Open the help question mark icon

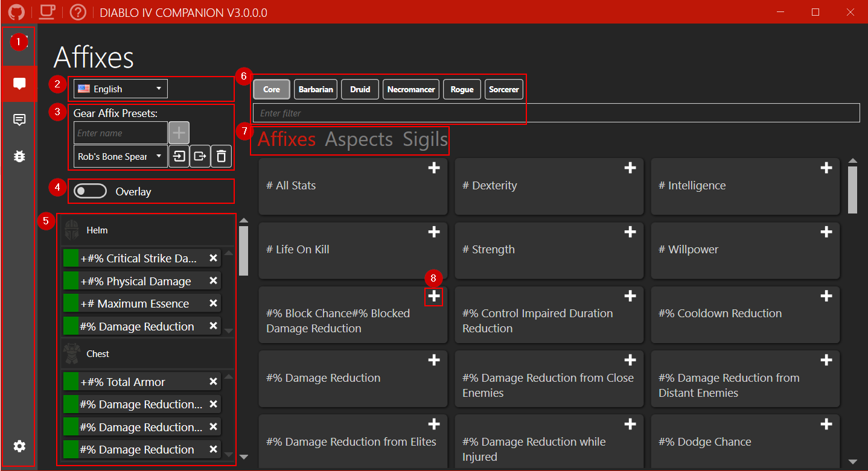pos(78,11)
